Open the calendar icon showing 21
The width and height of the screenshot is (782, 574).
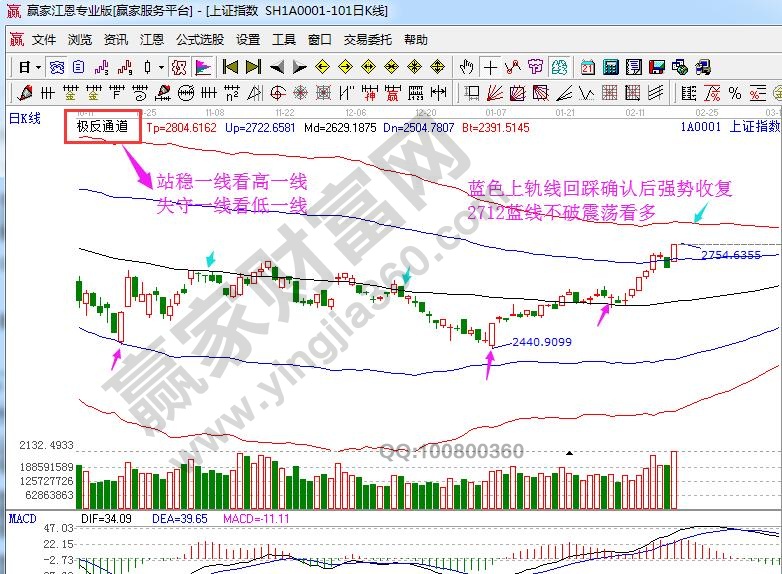click(587, 68)
